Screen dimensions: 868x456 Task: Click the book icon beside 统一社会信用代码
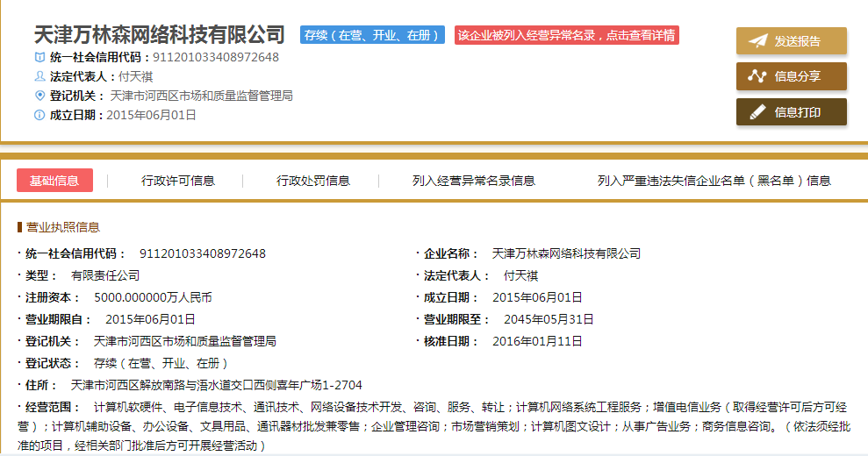39,58
